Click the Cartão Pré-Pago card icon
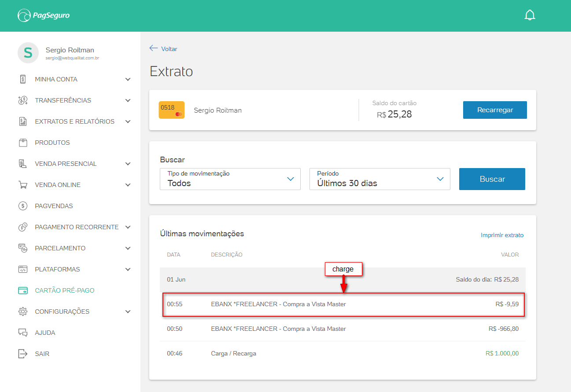The width and height of the screenshot is (571, 392). tap(23, 290)
